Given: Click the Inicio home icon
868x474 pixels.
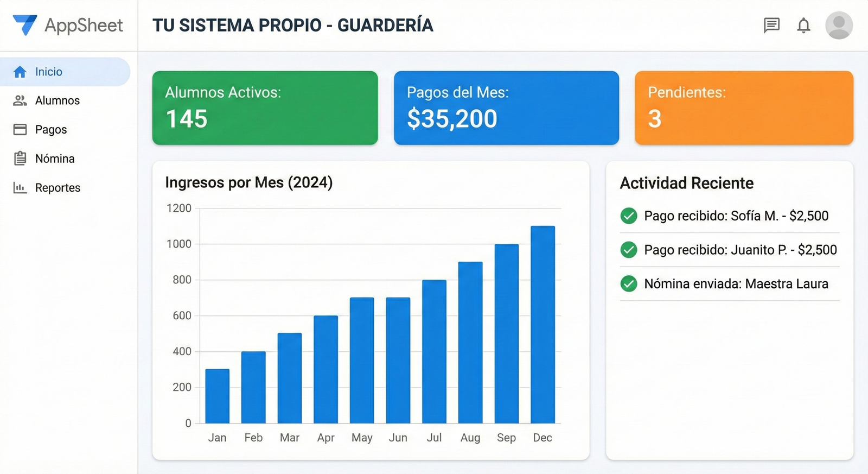Looking at the screenshot, I should coord(20,72).
